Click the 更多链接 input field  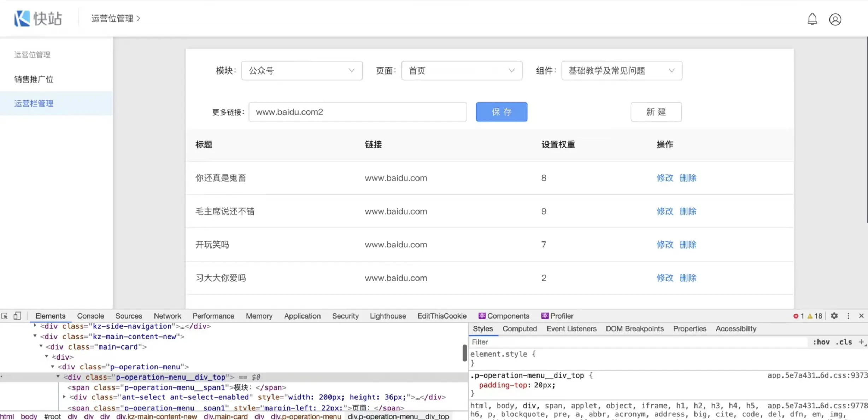point(357,112)
